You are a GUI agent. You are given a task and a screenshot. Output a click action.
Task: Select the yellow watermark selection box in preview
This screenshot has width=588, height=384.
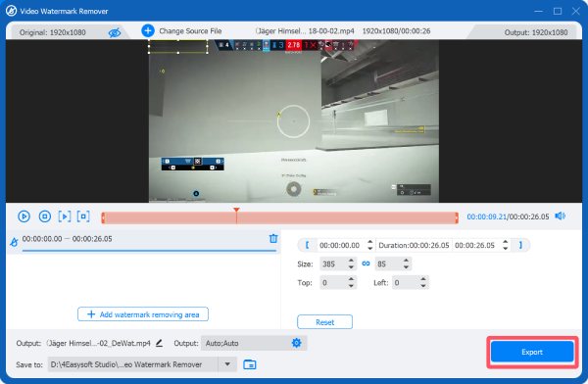tap(177, 47)
